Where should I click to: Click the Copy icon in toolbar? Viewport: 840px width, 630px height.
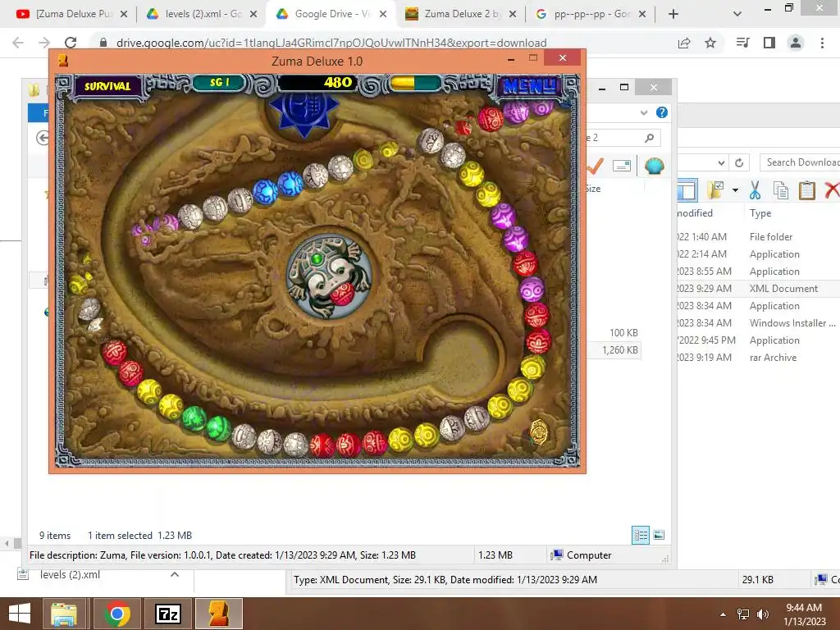click(x=781, y=190)
